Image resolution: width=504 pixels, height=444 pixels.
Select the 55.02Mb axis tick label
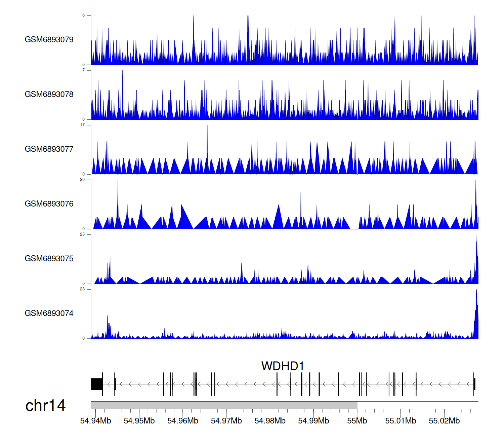coord(444,421)
